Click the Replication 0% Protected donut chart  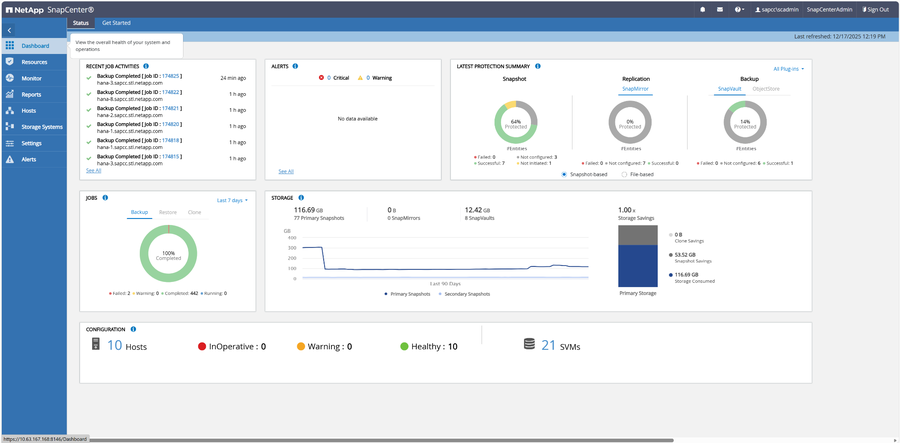(x=630, y=122)
